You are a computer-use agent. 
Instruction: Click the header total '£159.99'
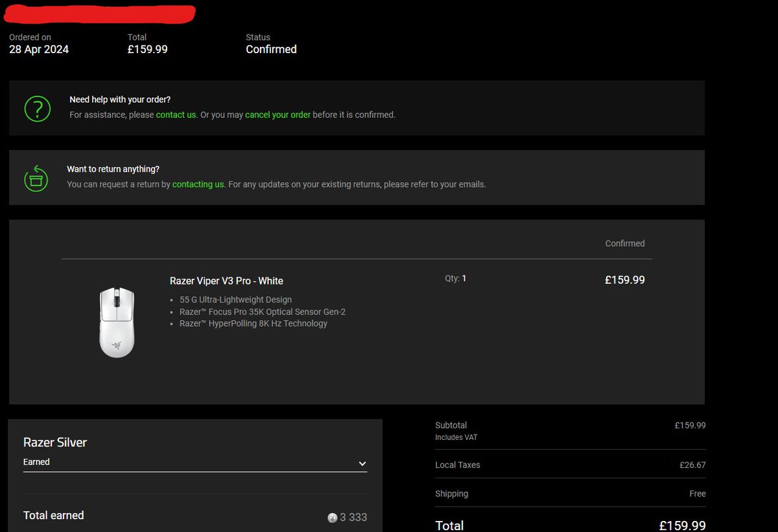click(148, 49)
